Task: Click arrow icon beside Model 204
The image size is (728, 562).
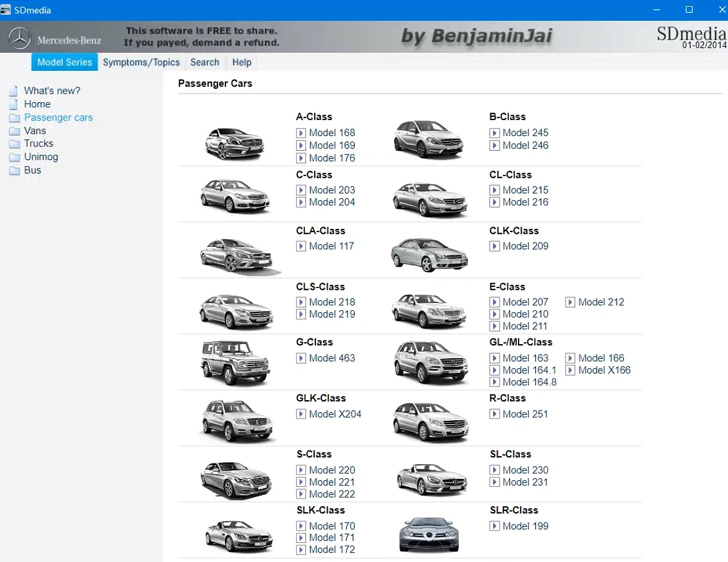Action: (x=301, y=203)
